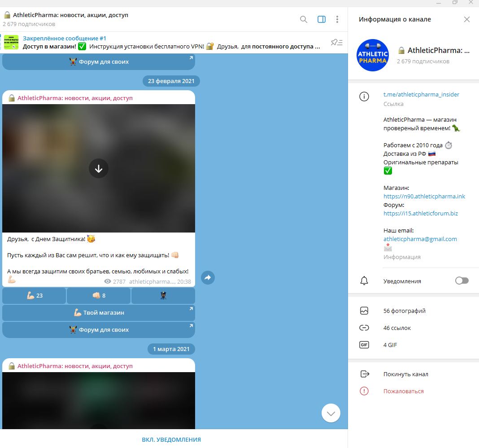The width and height of the screenshot is (479, 448).
Task: Toggle the Уведомления notification switch
Action: (x=462, y=281)
